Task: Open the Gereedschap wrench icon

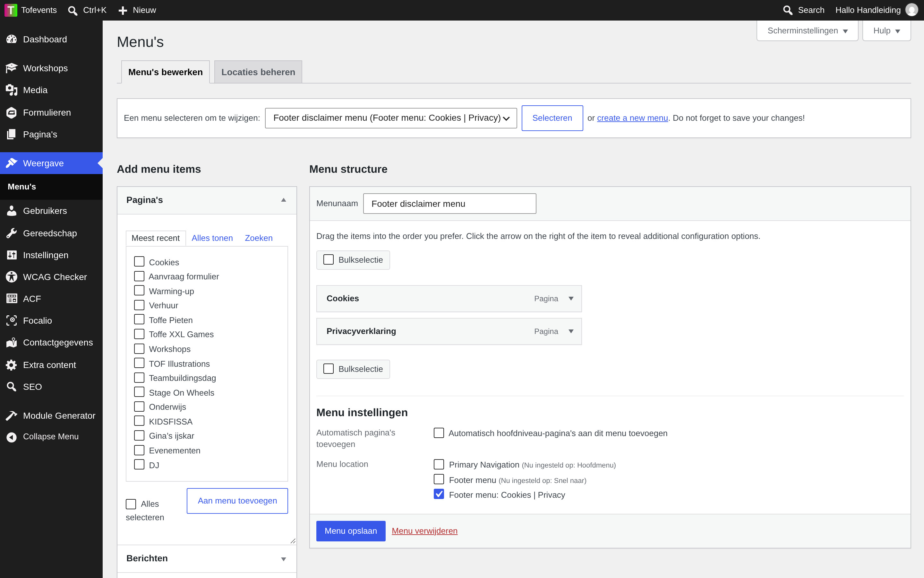Action: click(x=12, y=233)
